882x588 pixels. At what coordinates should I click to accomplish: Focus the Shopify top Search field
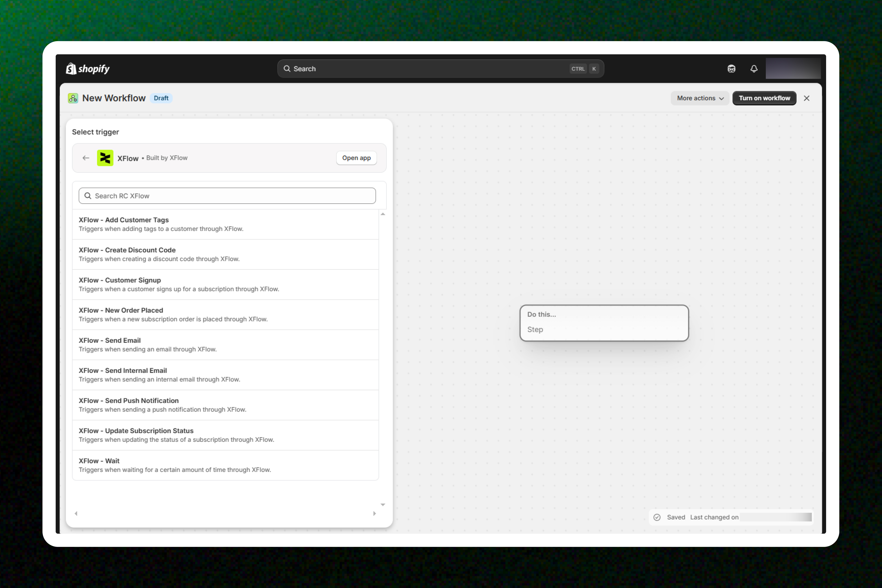coord(441,69)
